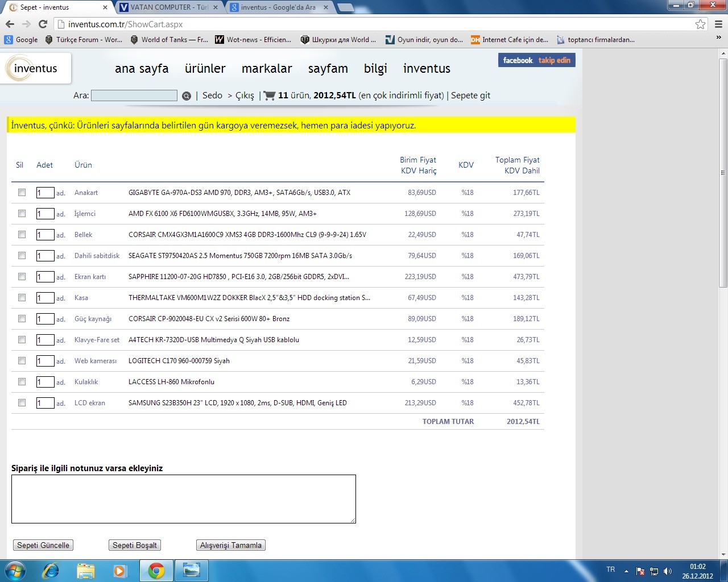Image resolution: width=728 pixels, height=582 pixels.
Task: Click the facebook takip edin button
Action: [537, 60]
